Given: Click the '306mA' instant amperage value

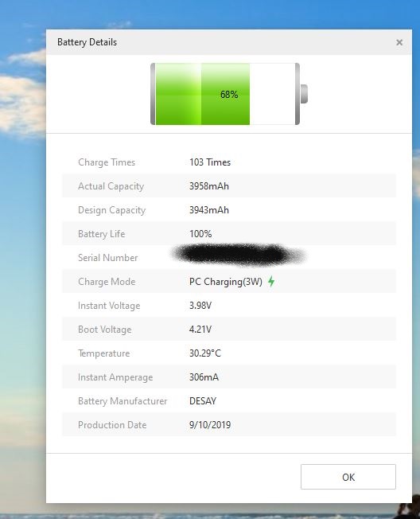Looking at the screenshot, I should pyautogui.click(x=204, y=377).
